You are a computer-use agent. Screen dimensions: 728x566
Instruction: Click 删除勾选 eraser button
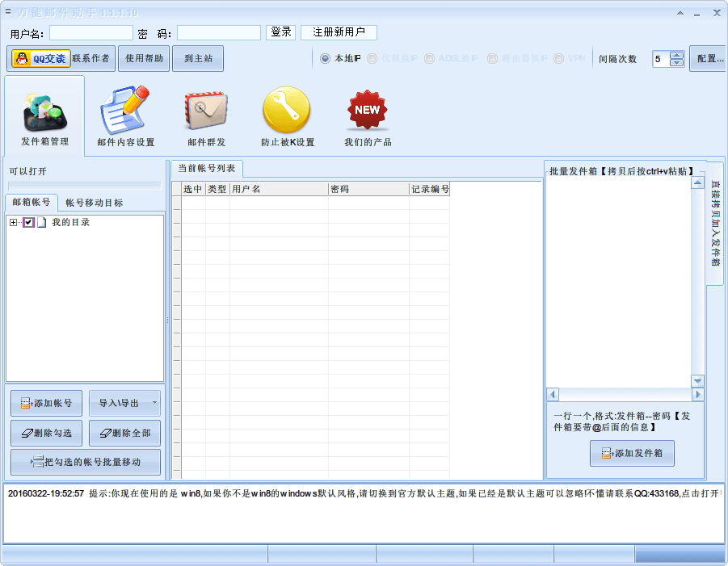point(46,433)
